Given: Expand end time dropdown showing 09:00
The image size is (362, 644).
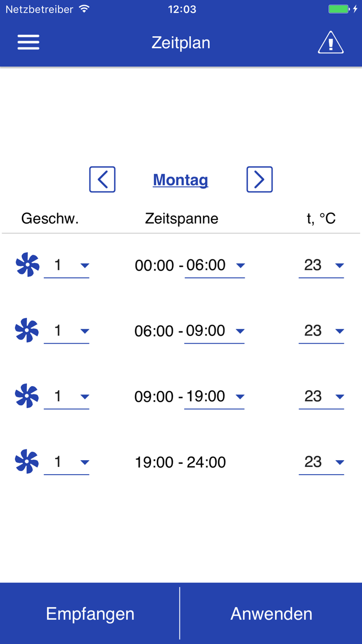Looking at the screenshot, I should coord(215,331).
